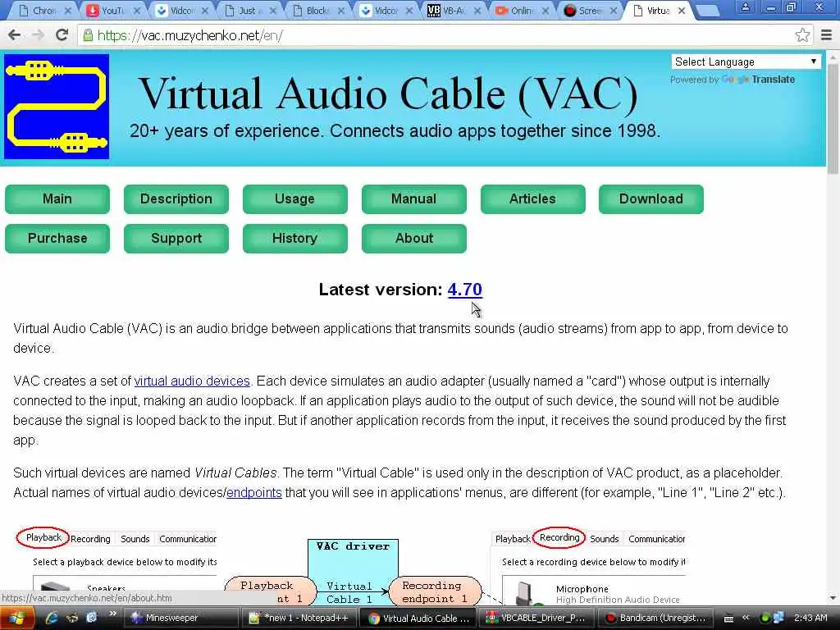840x630 pixels.
Task: Open the Select Language dropdown
Action: pos(745,62)
